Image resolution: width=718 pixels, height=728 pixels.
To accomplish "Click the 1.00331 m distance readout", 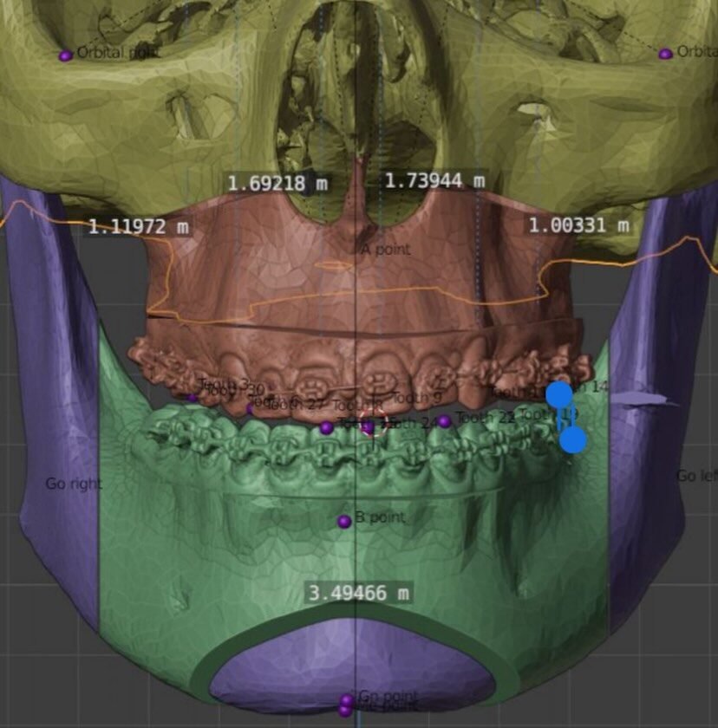I will [578, 224].
